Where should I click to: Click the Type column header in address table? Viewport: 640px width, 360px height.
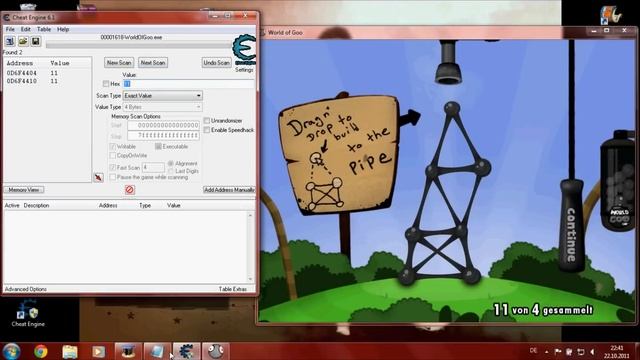(x=145, y=205)
